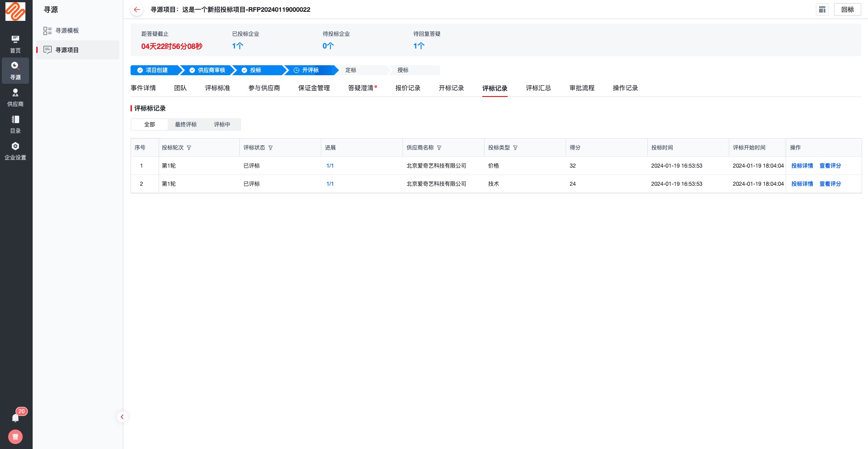Switch to 审批流程 tab
The width and height of the screenshot is (868, 449).
click(582, 88)
